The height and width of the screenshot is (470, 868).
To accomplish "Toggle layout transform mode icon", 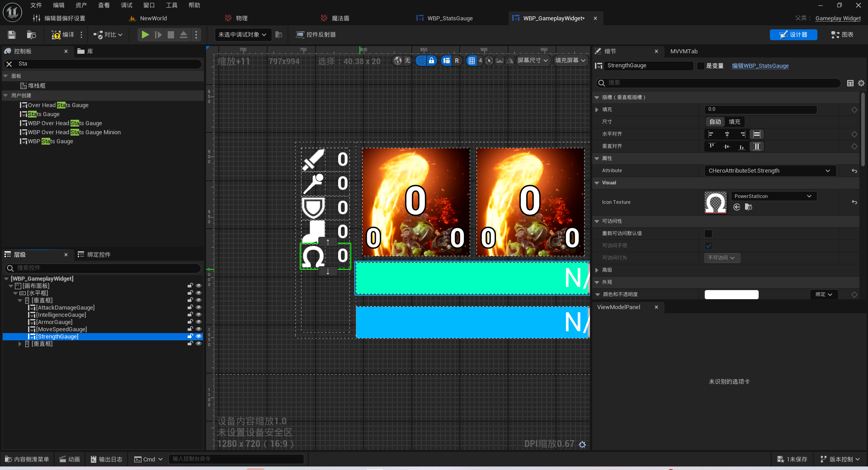I will pos(447,61).
